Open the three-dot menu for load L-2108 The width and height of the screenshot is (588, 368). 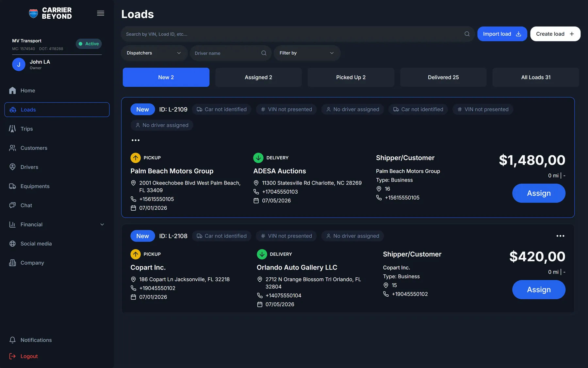tap(560, 236)
